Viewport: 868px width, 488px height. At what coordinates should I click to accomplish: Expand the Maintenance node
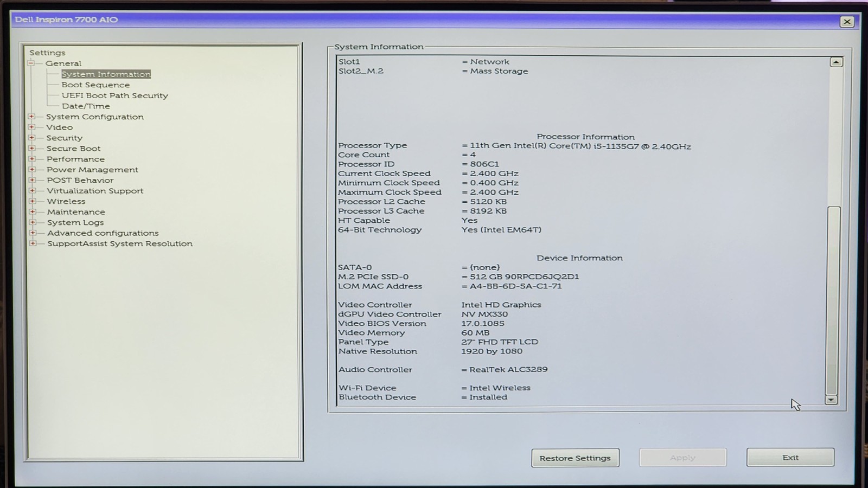click(32, 211)
